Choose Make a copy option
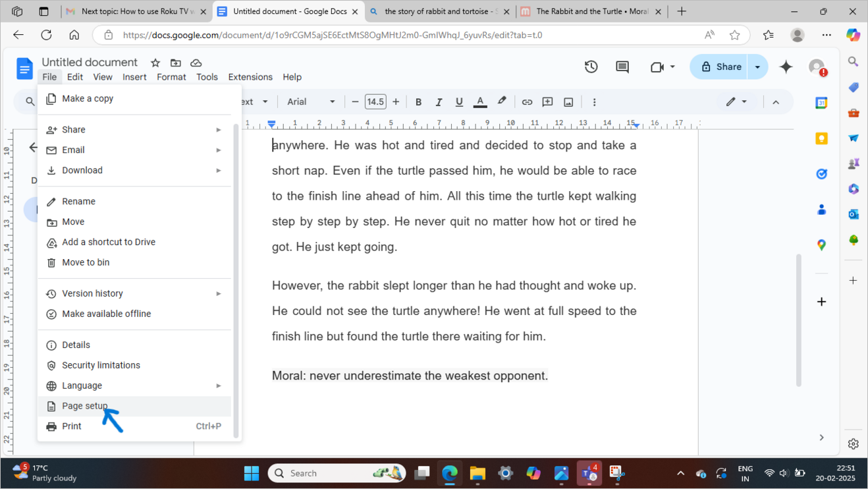Image resolution: width=868 pixels, height=489 pixels. coord(88,98)
